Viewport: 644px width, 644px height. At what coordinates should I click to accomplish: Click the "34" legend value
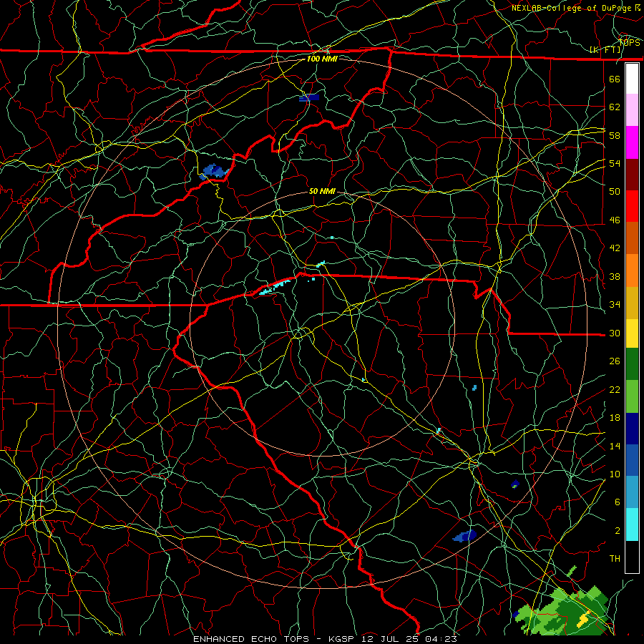615,305
